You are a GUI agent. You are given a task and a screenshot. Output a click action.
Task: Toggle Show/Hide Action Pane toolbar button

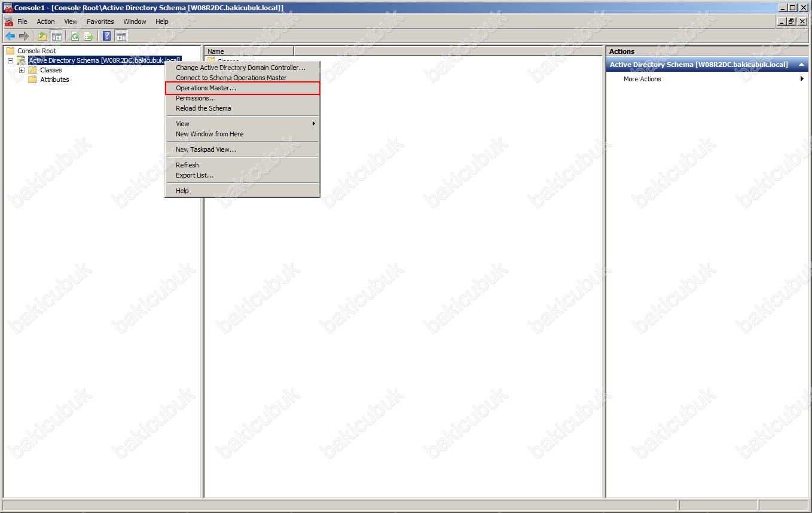click(x=121, y=36)
